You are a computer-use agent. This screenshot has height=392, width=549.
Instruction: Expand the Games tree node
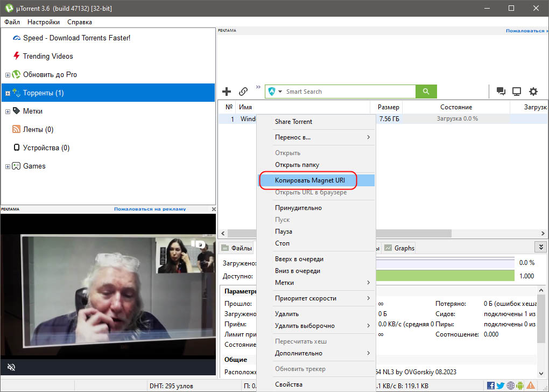point(8,167)
